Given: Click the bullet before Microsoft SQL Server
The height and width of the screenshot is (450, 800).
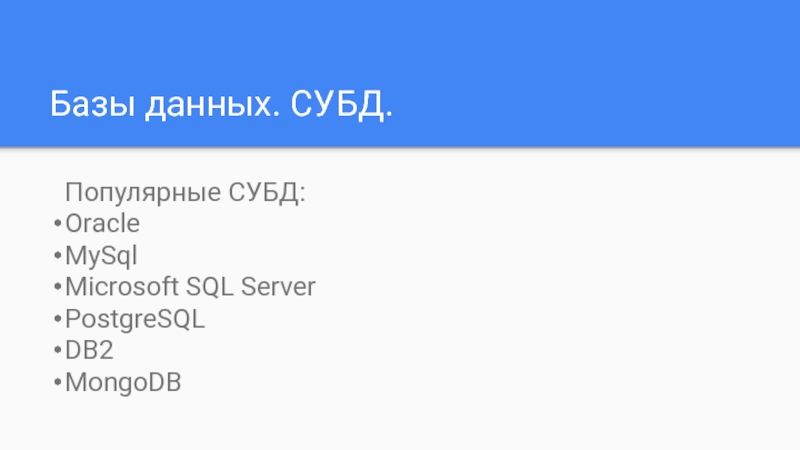Looking at the screenshot, I should click(57, 288).
